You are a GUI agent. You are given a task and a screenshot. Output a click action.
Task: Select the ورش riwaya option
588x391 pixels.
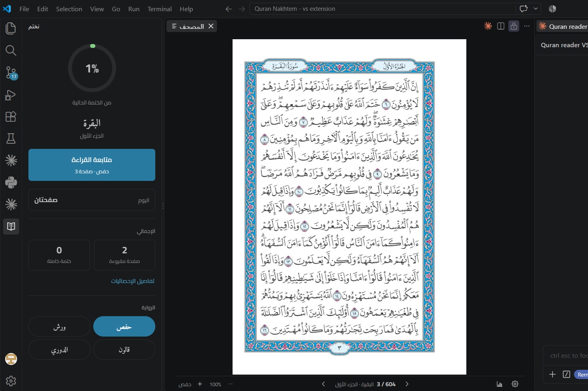[59, 327]
